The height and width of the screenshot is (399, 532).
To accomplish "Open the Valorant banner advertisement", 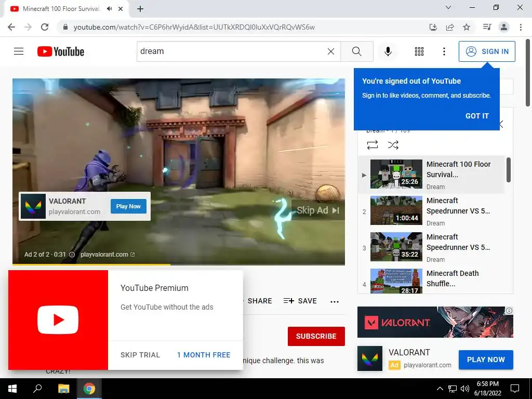I will (x=435, y=322).
